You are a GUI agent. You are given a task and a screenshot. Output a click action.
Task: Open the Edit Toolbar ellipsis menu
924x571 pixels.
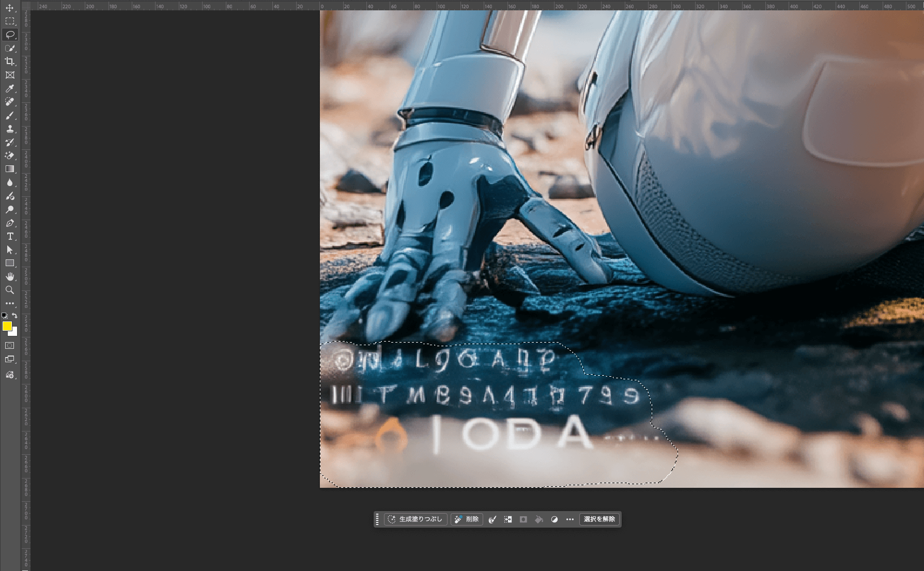click(9, 303)
